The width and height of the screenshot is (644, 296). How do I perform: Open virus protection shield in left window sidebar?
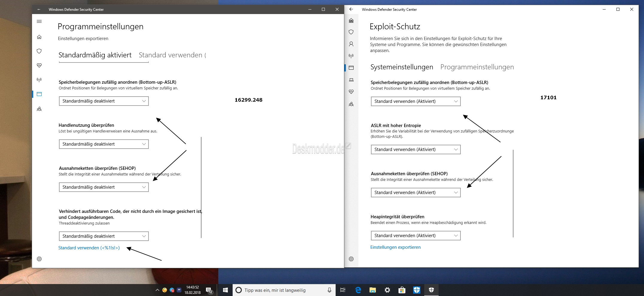click(39, 51)
